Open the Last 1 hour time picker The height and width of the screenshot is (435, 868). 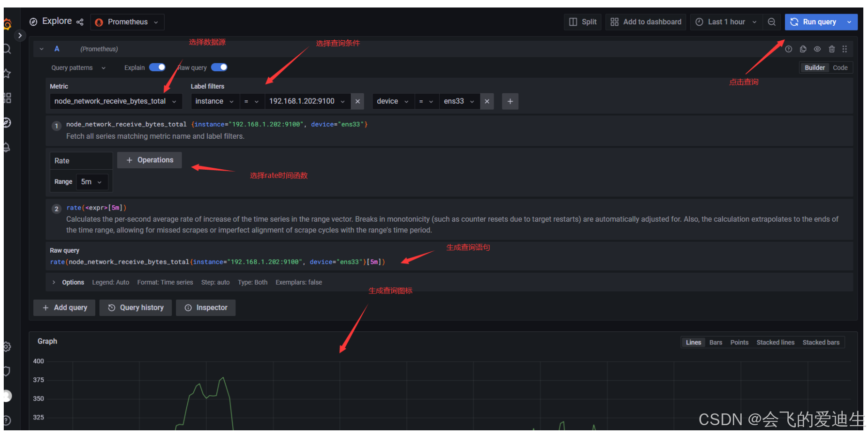click(726, 22)
